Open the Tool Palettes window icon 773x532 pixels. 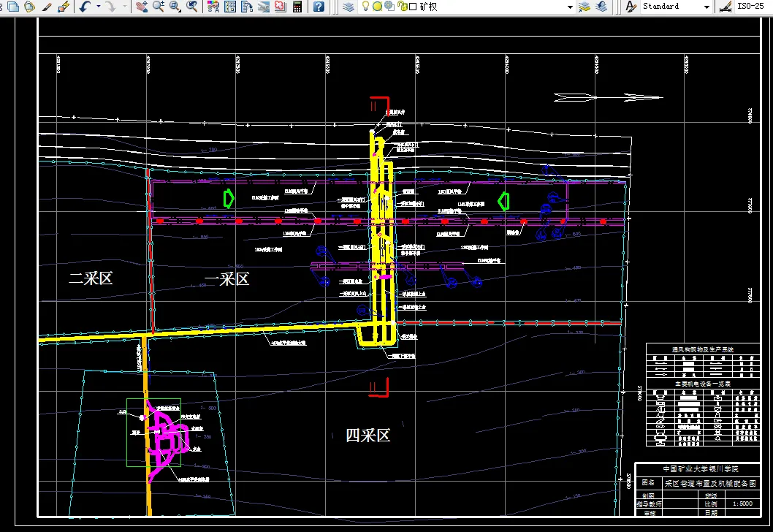point(247,7)
